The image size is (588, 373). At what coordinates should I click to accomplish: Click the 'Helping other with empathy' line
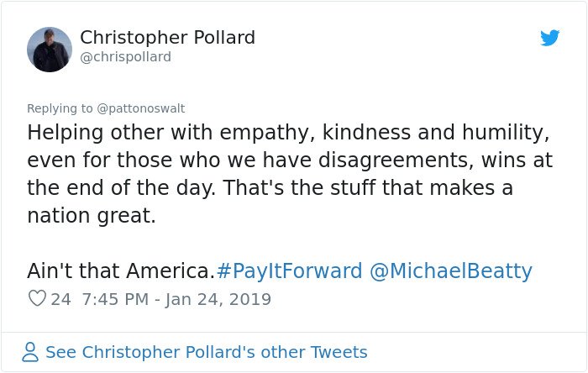point(288,133)
